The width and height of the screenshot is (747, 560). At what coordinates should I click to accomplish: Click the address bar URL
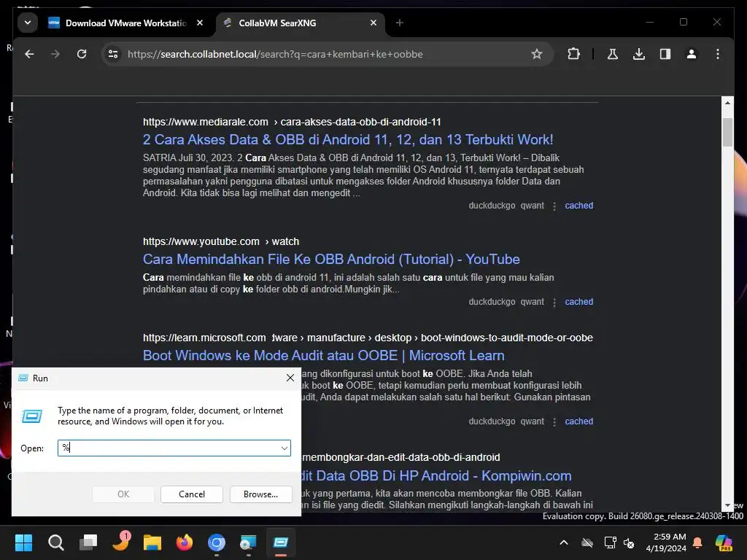click(x=275, y=54)
